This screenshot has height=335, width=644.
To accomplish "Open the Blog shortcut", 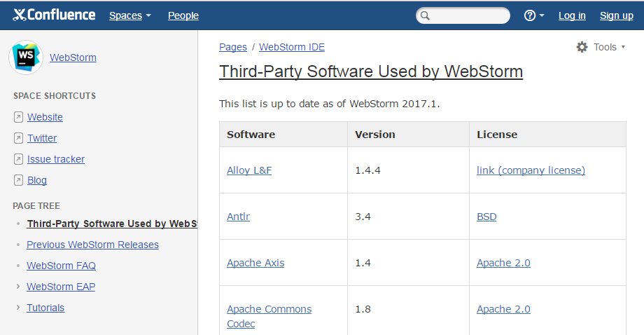I will click(37, 180).
